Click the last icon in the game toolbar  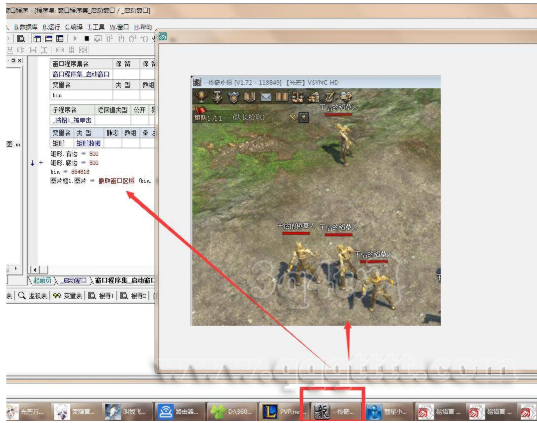(345, 97)
